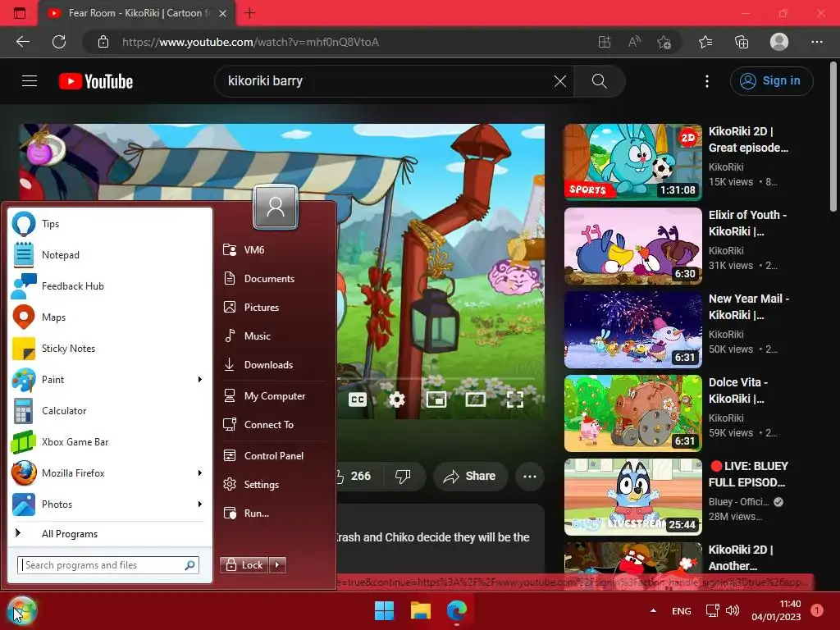
Task: Open Pictures from the start menu
Action: [273, 308]
